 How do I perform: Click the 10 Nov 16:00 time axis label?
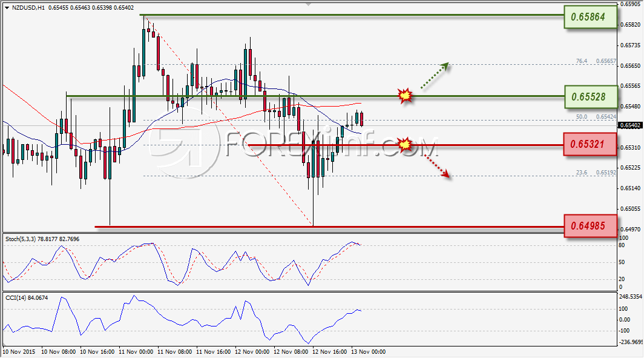click(97, 352)
